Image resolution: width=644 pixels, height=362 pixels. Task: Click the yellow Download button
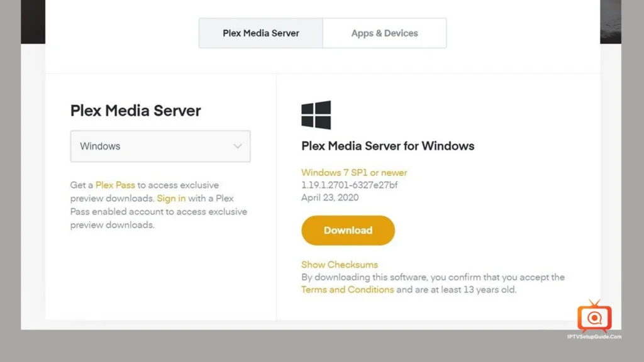[348, 230]
